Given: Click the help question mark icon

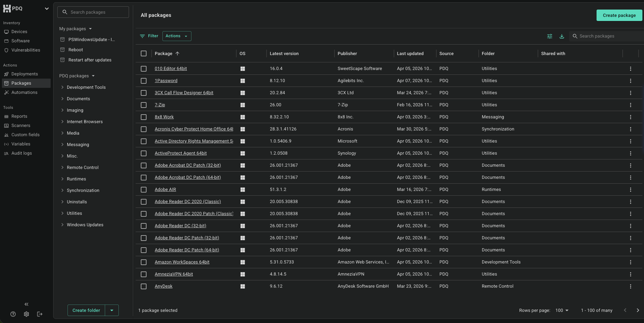Looking at the screenshot, I should click(13, 314).
